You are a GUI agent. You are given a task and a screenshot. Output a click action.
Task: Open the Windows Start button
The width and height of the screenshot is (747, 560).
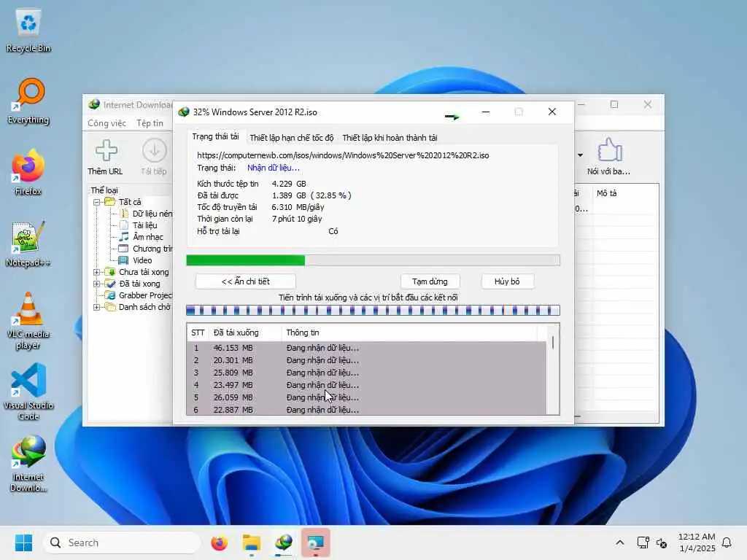(23, 542)
